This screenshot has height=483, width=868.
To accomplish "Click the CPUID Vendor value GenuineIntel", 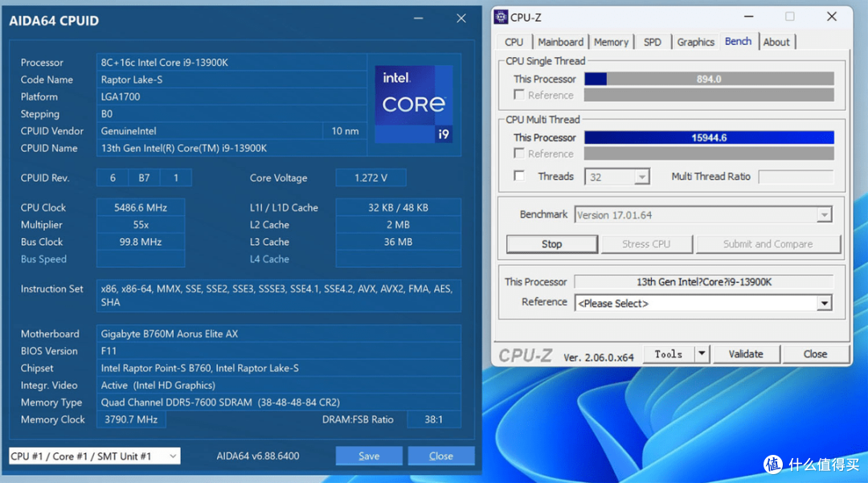I will pos(210,131).
